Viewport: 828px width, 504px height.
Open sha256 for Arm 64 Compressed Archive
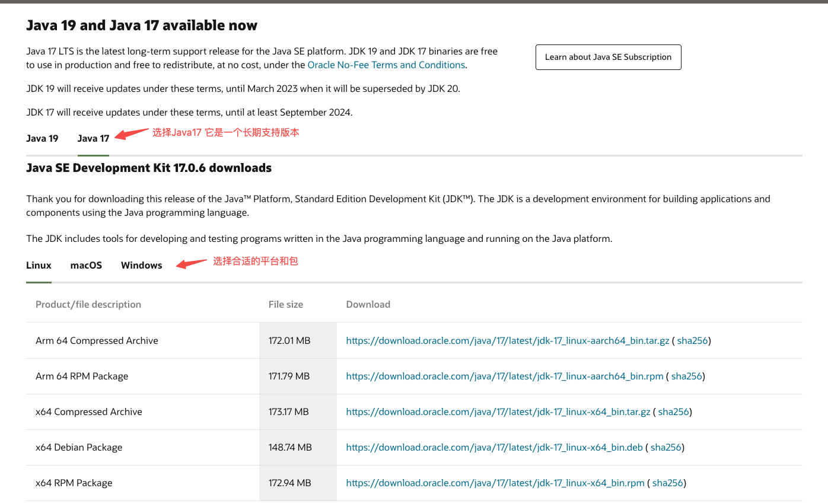coord(692,340)
